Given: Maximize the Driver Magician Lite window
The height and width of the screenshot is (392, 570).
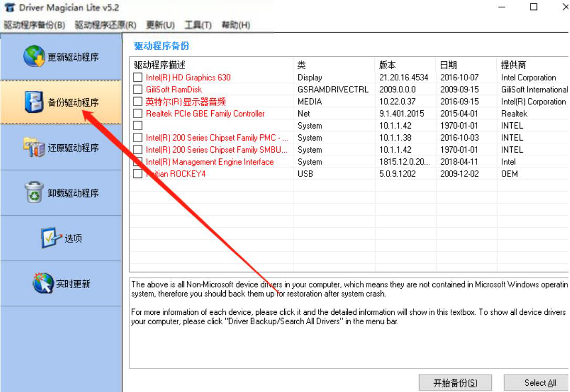Looking at the screenshot, I should pyautogui.click(x=533, y=7).
